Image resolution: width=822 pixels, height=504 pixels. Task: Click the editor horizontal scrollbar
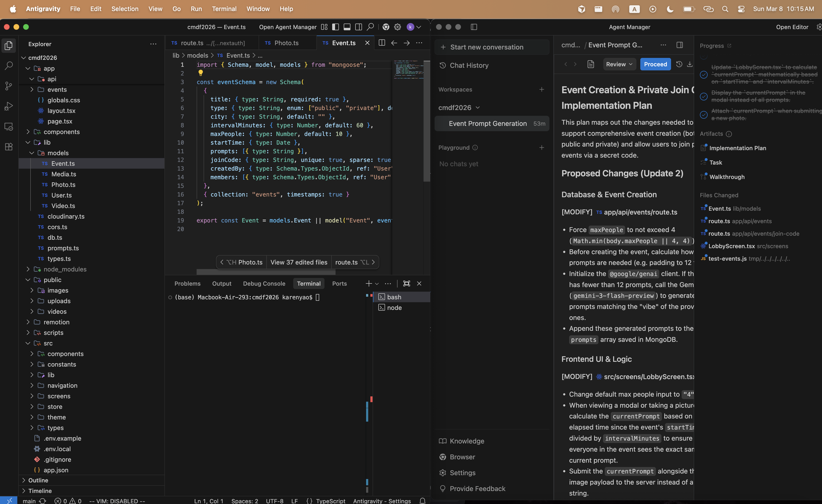pyautogui.click(x=266, y=272)
